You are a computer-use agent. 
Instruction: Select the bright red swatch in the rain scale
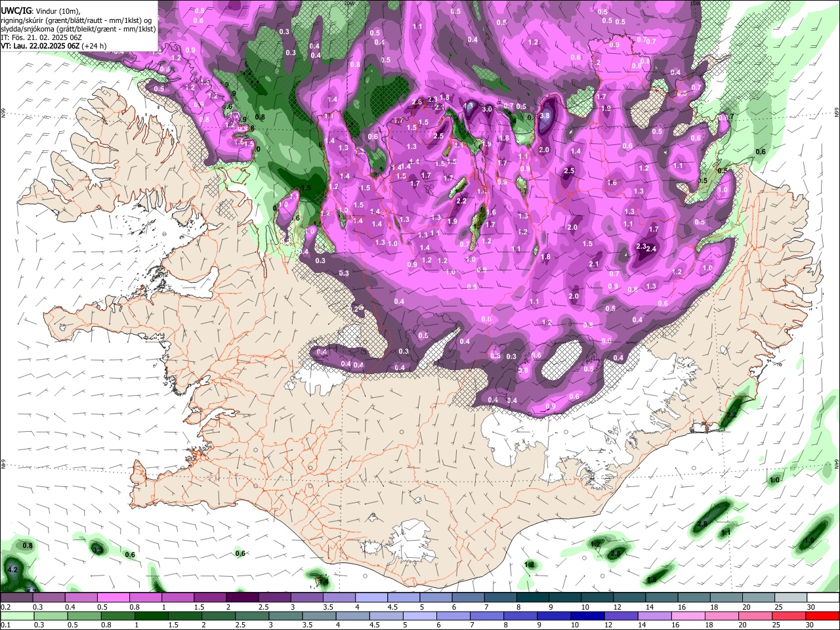(x=823, y=616)
